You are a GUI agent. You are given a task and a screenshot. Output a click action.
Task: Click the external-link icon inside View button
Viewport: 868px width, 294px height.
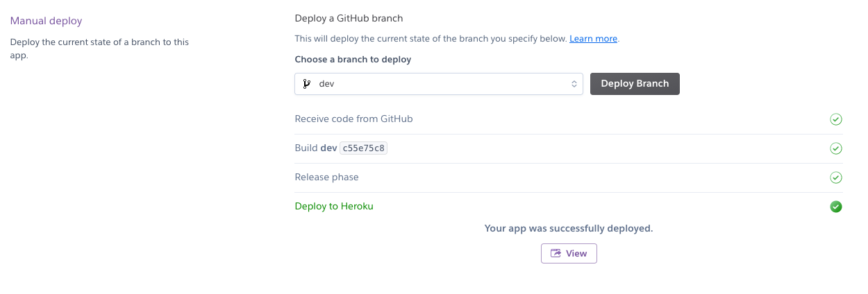(556, 253)
